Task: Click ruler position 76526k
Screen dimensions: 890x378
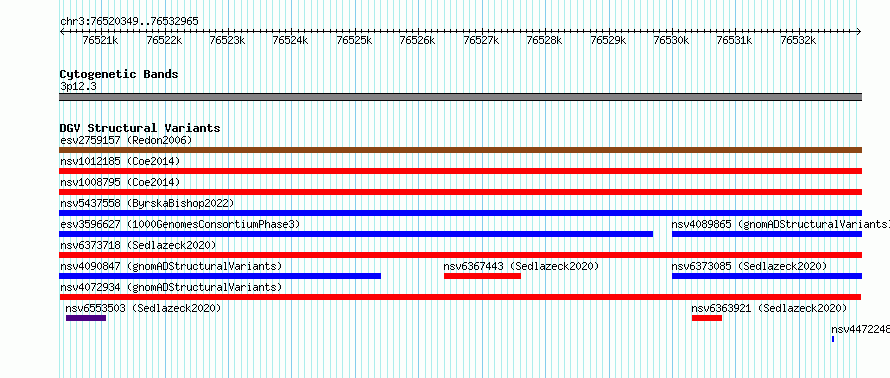Action: tap(418, 40)
